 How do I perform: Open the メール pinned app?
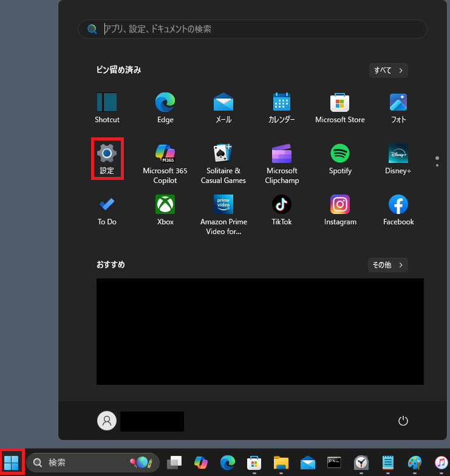223,108
